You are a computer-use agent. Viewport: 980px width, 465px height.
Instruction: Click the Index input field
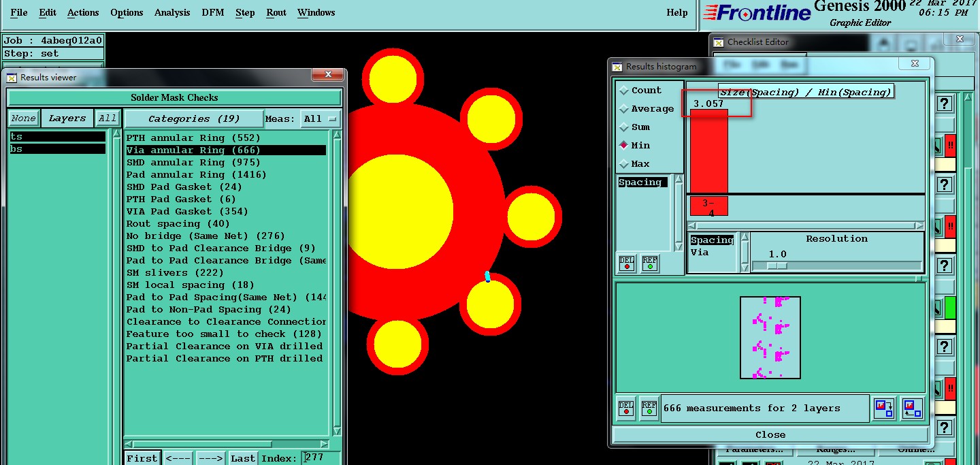tap(322, 458)
